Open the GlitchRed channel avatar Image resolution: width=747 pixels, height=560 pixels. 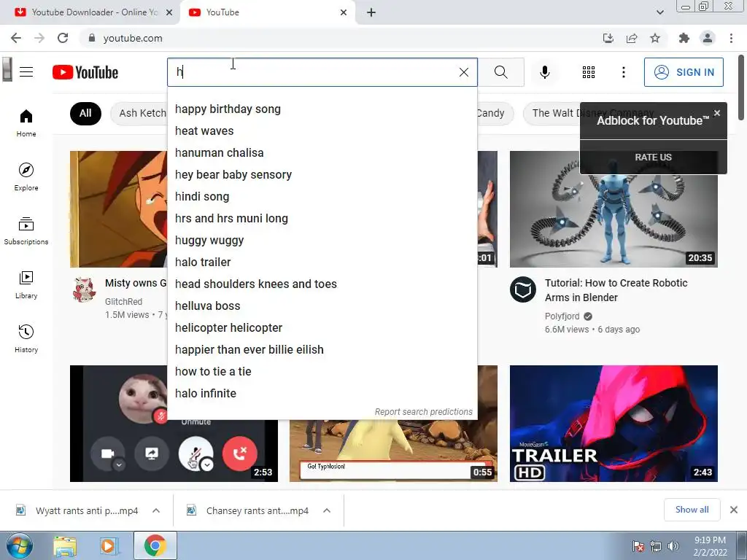click(85, 289)
